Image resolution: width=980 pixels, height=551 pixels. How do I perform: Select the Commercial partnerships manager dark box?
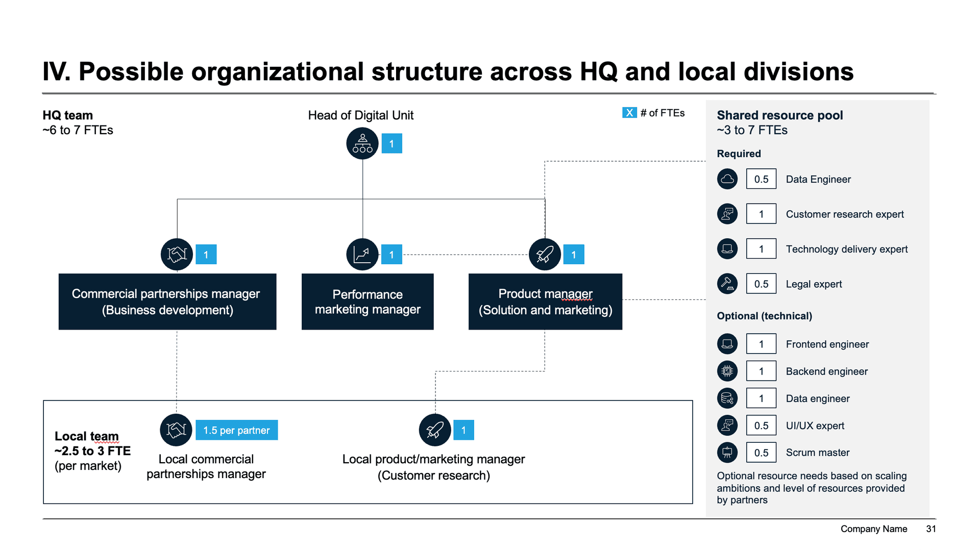point(167,302)
